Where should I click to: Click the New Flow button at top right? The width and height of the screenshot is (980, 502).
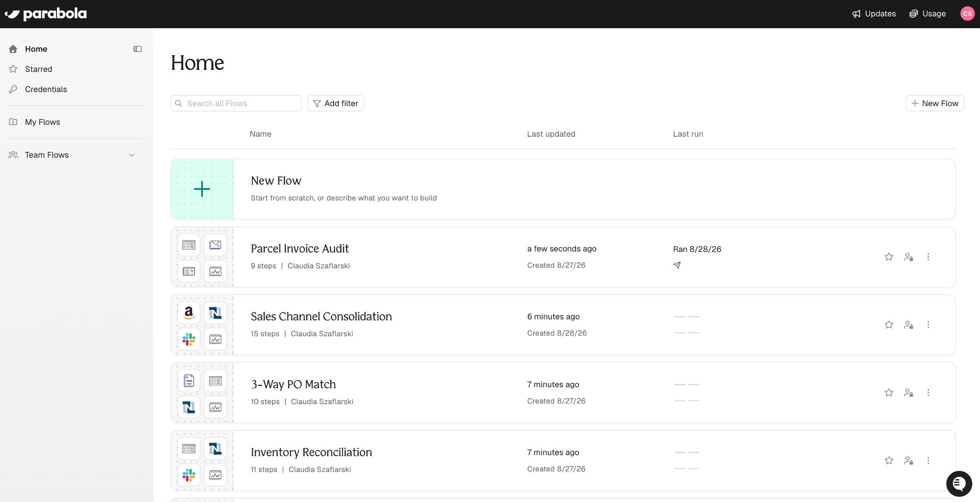[935, 103]
